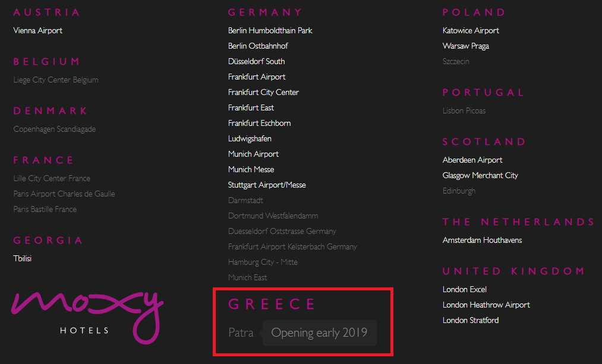Select Frankfurt City Center hotel
Screen dimensions: 602x364
[263, 92]
